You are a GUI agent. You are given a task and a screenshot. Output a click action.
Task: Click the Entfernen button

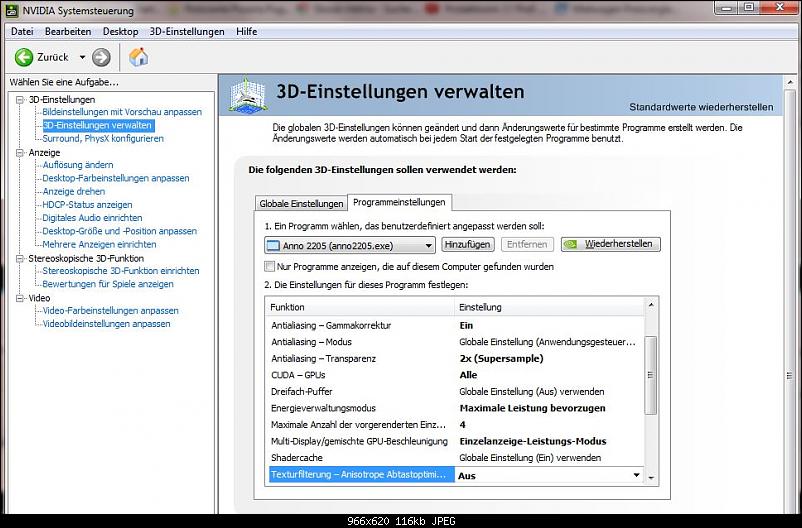click(x=527, y=245)
